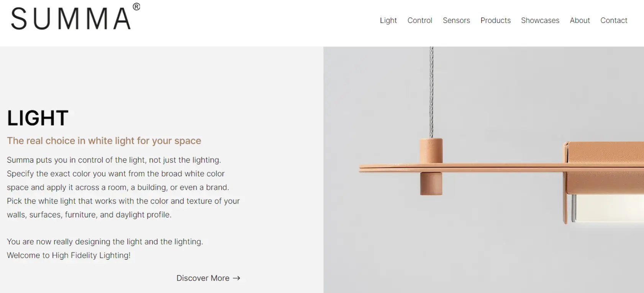Click the glowing white diffuser of the lamp
This screenshot has width=644, height=293.
point(609,208)
